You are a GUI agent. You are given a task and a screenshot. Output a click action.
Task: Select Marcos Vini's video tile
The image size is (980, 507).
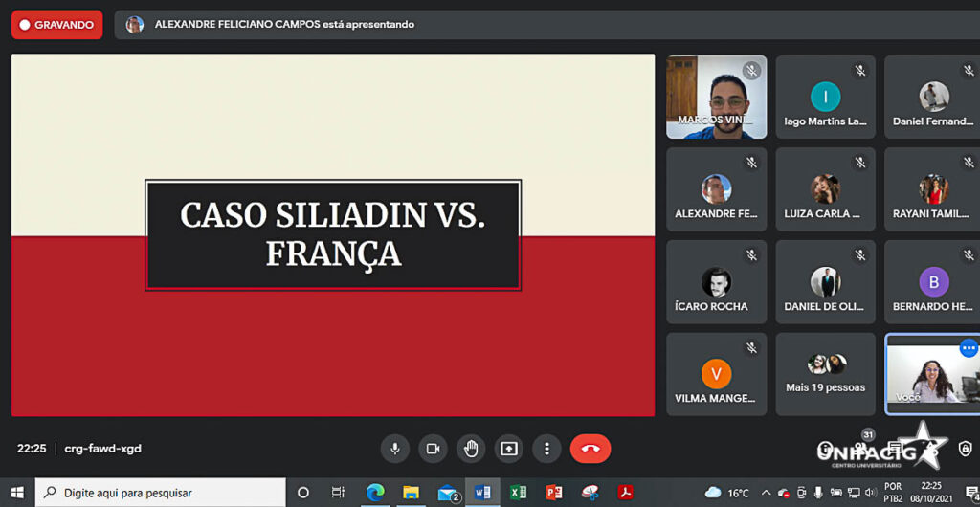[716, 97]
